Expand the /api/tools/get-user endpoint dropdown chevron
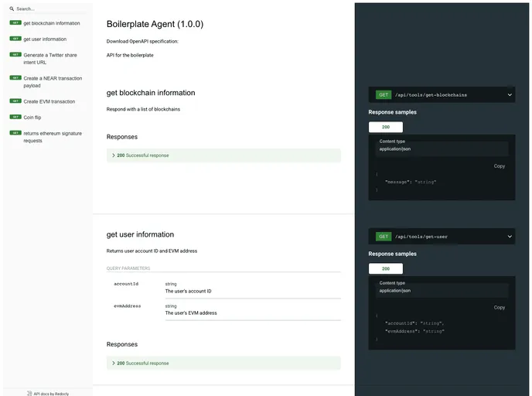 [510, 237]
